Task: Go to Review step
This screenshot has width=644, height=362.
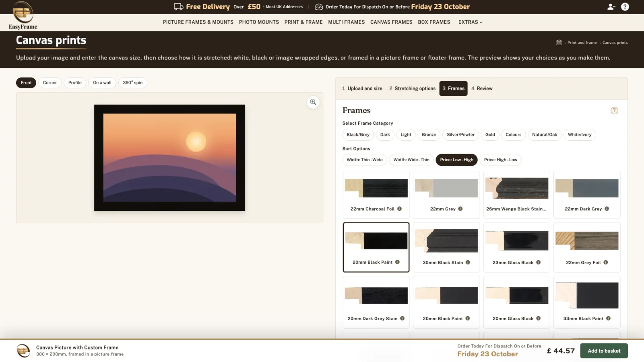Action: 482,88
